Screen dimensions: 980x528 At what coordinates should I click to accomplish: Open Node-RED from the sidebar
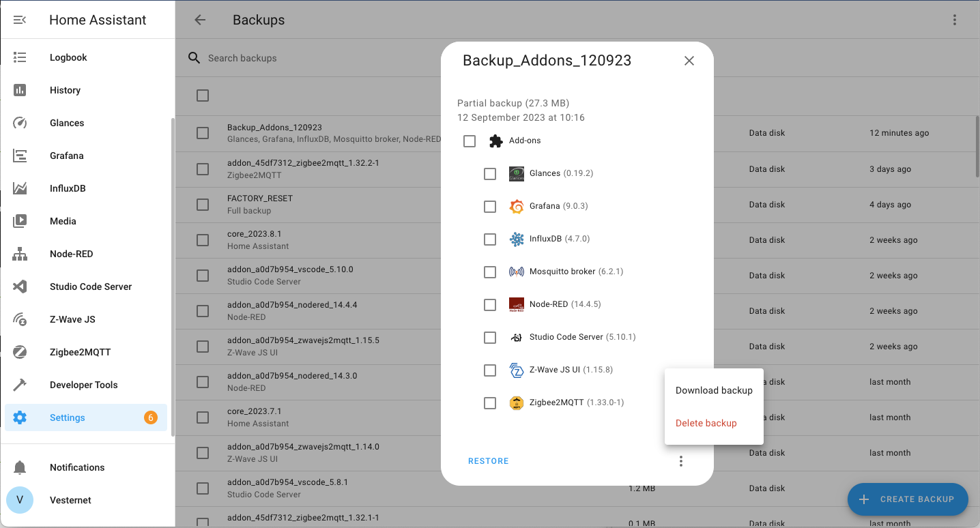[x=86, y=254]
